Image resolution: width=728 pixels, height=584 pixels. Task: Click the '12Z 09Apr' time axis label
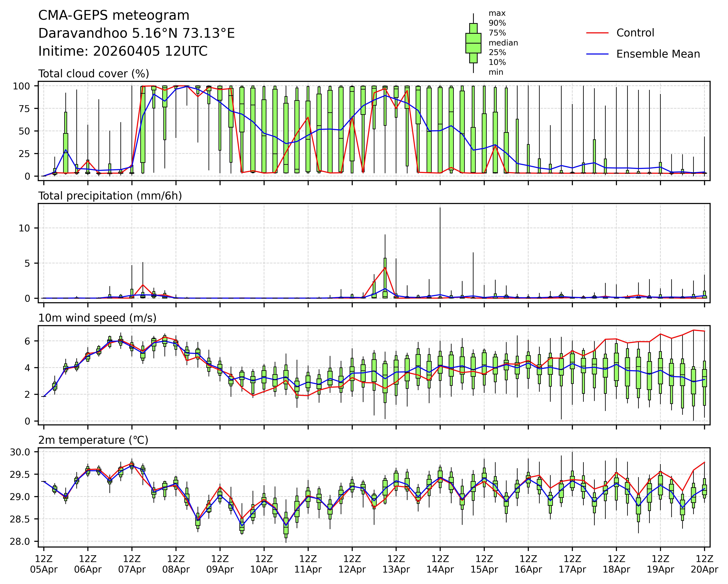coord(220,564)
